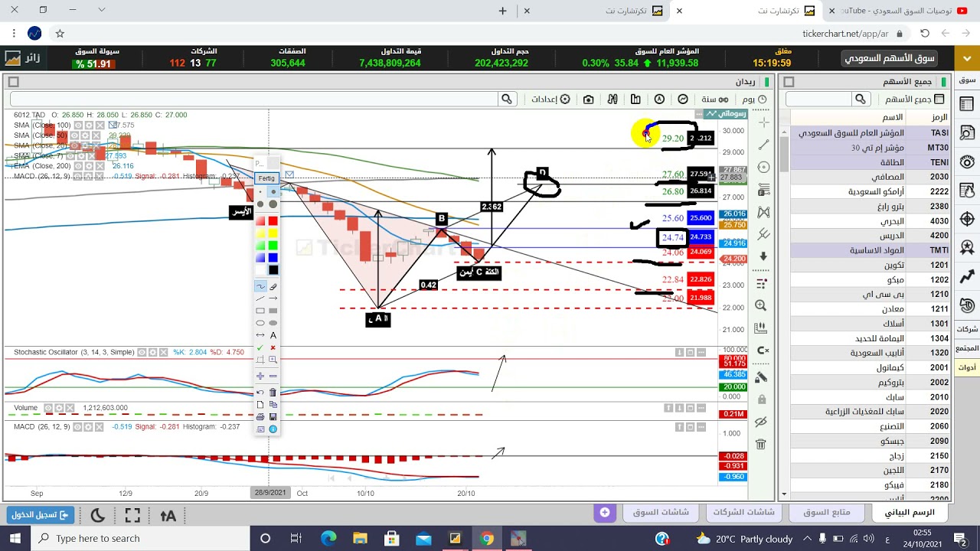Click the save diskette icon in palette
The width and height of the screenshot is (980, 551).
(x=273, y=416)
